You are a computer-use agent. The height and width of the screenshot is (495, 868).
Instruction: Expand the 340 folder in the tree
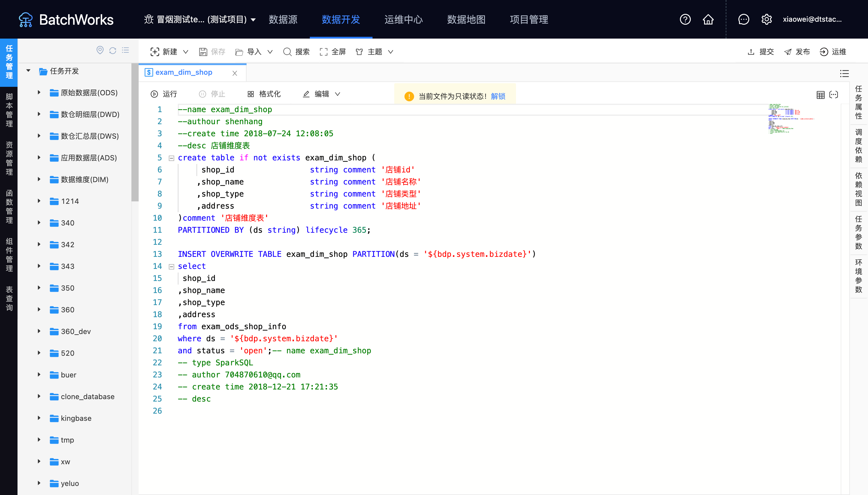[x=38, y=223]
